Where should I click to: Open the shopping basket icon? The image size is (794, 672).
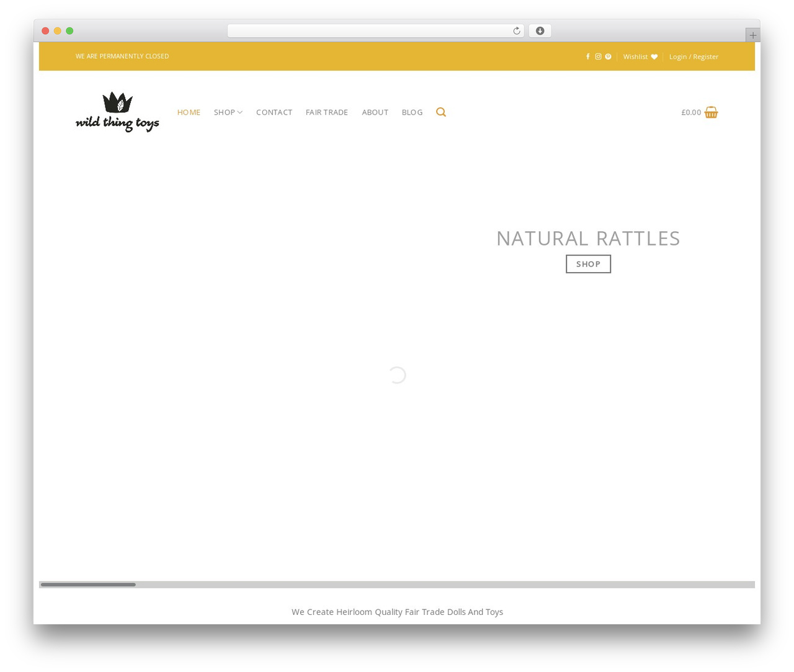(x=711, y=112)
